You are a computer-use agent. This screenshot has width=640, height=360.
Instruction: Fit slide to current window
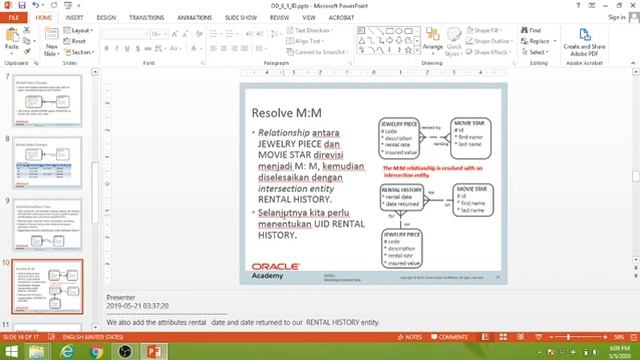pyautogui.click(x=633, y=337)
